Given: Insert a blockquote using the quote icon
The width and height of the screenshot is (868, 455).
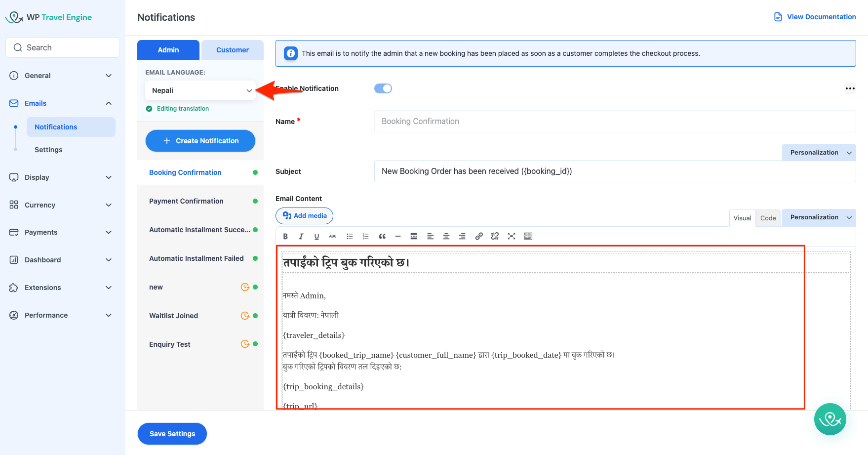Looking at the screenshot, I should (x=382, y=236).
